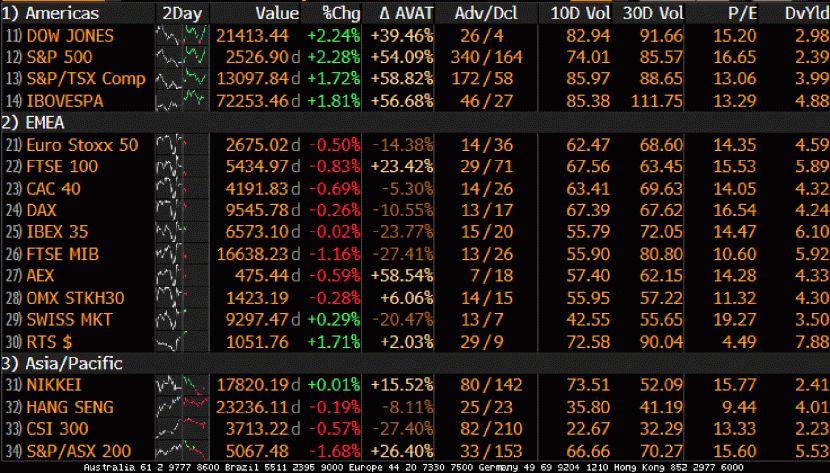Click the FTSE 100 -0.83% change

(x=335, y=167)
